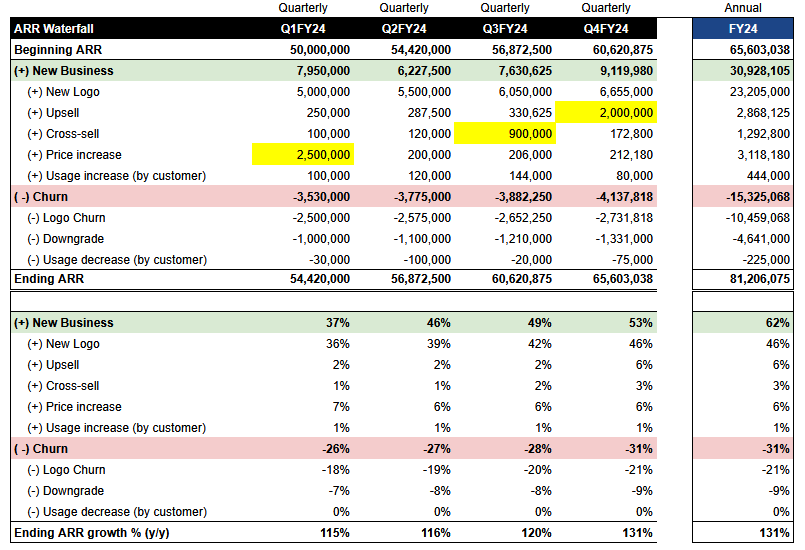Click New Logo value 6,050,000
Screen dimensions: 805x550
525,92
